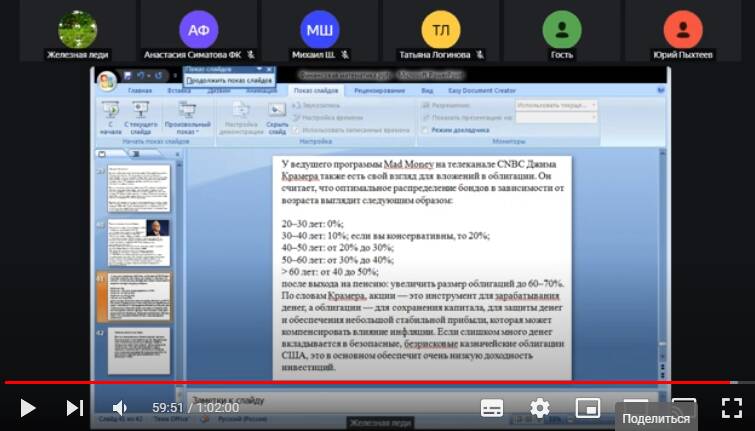The width and height of the screenshot is (755, 431).
Task: Click the Заметки к слайду notes field
Action: [423, 400]
